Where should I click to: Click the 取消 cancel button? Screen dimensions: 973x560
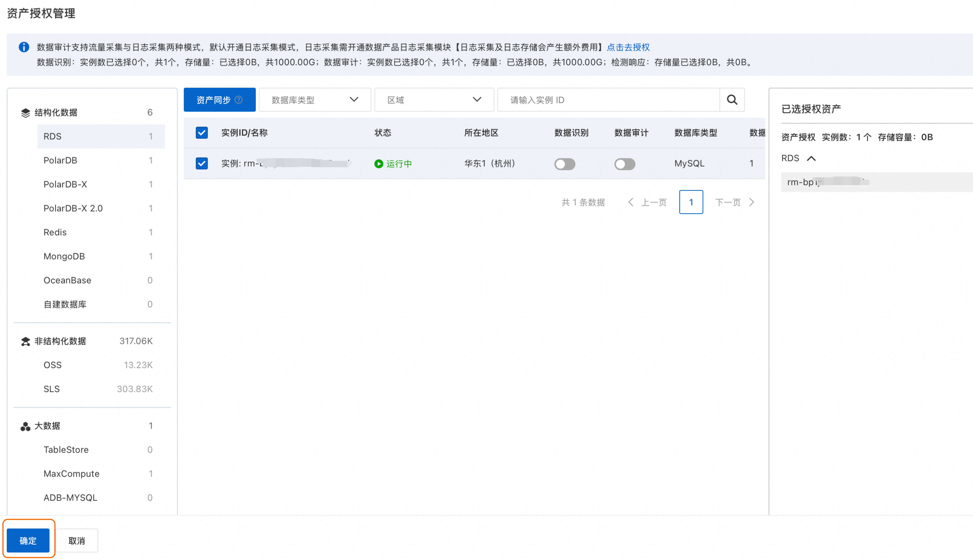click(x=77, y=540)
